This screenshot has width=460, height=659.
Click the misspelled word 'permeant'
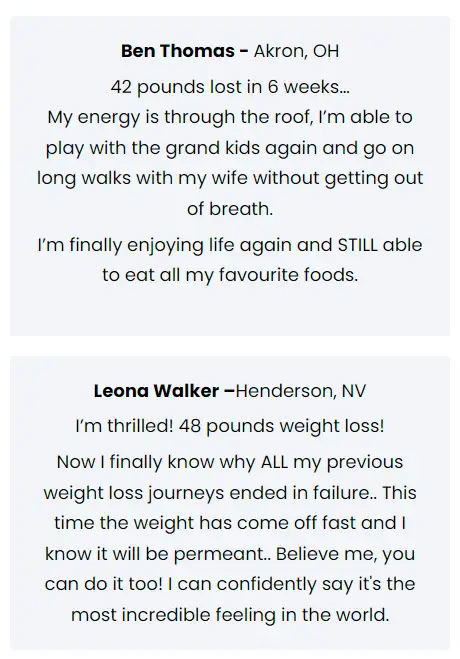pos(218,554)
